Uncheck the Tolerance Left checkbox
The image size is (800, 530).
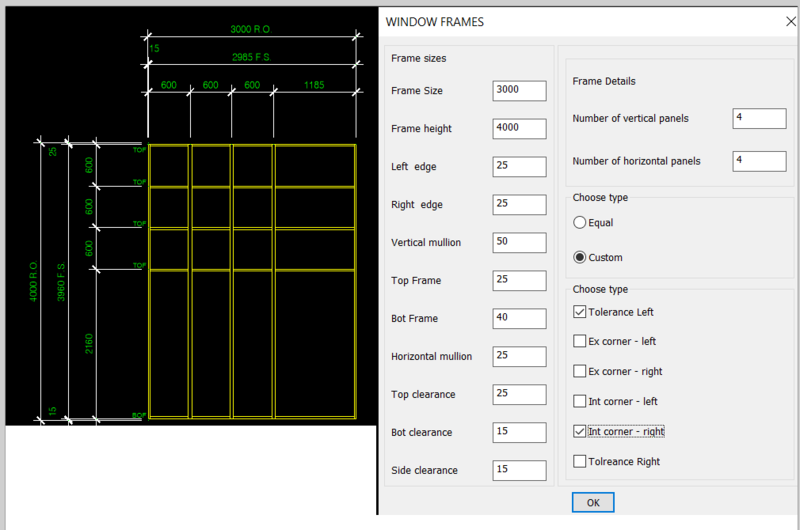[x=580, y=312]
